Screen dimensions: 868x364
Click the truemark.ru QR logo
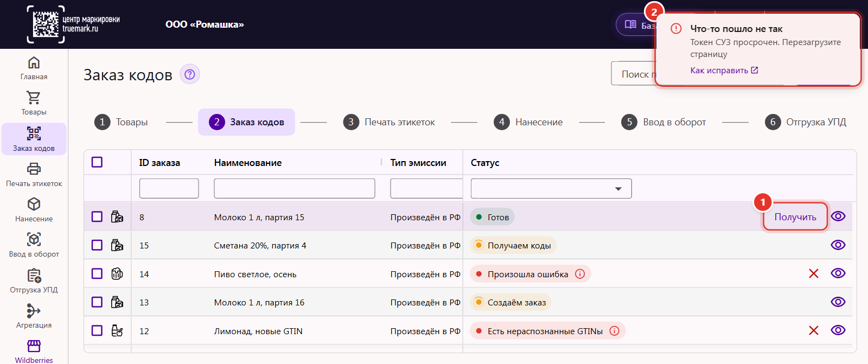click(46, 24)
